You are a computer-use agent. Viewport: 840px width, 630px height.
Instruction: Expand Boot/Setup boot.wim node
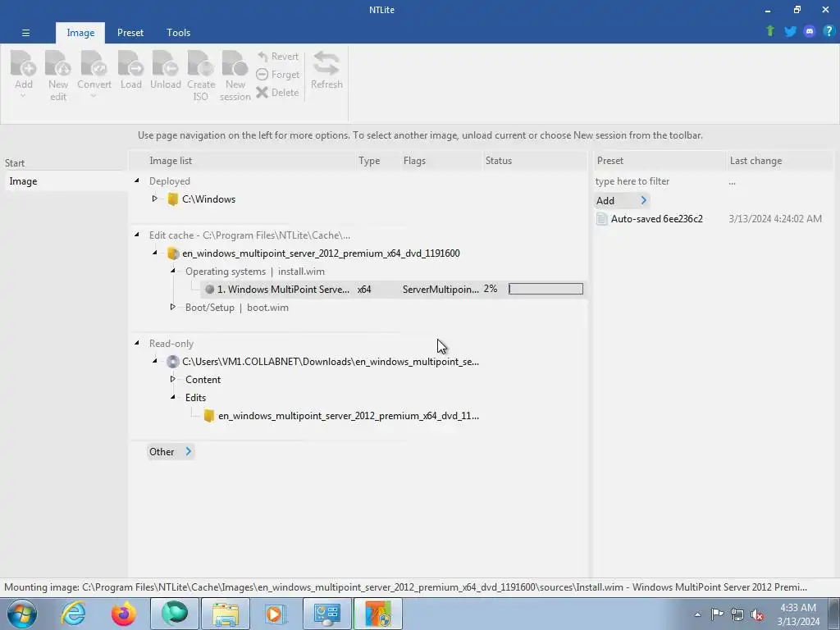173,307
